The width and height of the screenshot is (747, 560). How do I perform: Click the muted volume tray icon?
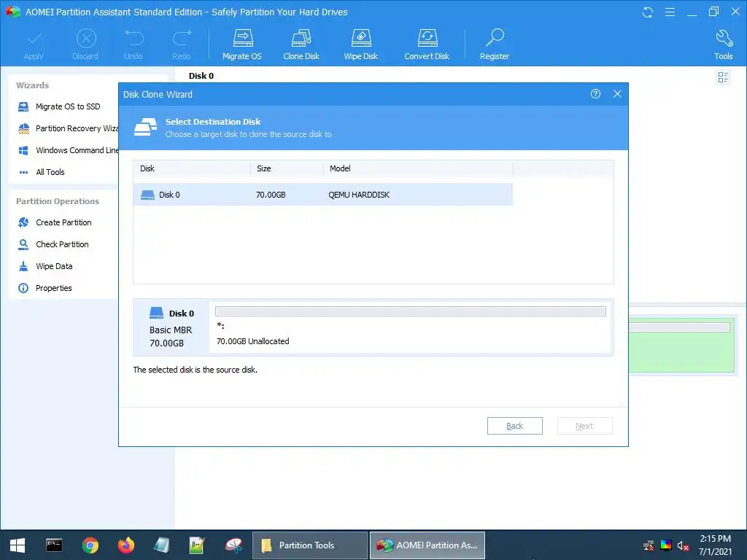[683, 545]
